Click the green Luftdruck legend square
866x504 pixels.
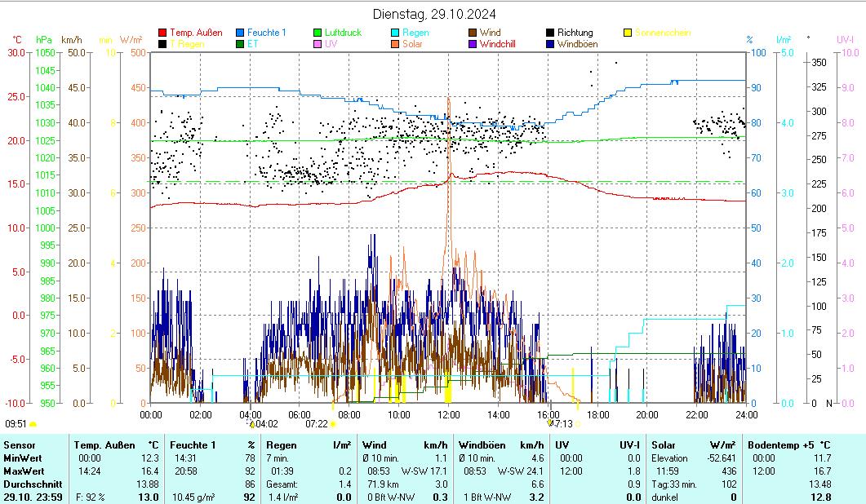pyautogui.click(x=318, y=33)
